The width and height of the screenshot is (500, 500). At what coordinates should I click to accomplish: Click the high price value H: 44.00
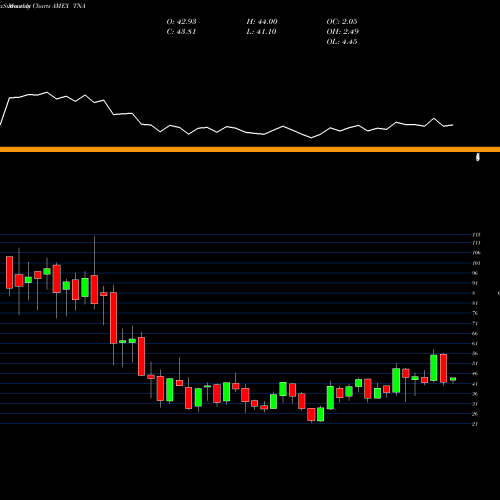tap(262, 22)
